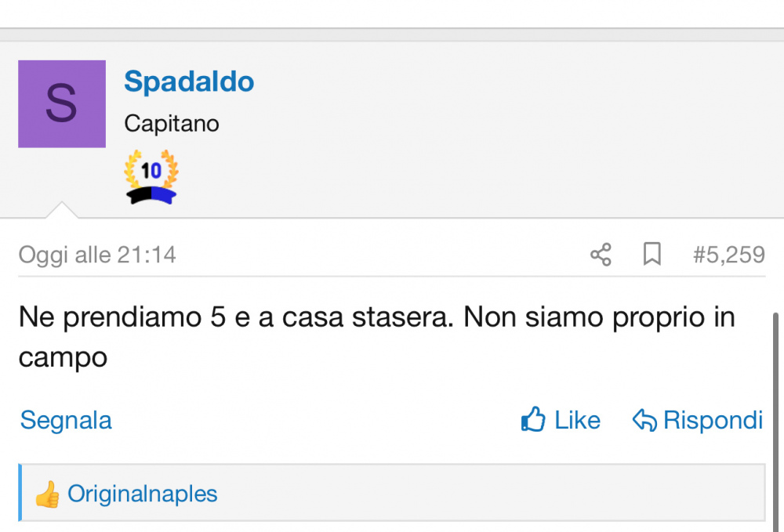
Task: Open the purple S avatar of Spadaldo
Action: pos(62,104)
